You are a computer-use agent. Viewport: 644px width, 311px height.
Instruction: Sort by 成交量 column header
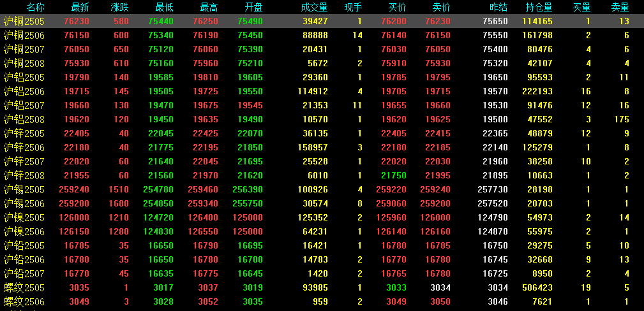pos(314,7)
